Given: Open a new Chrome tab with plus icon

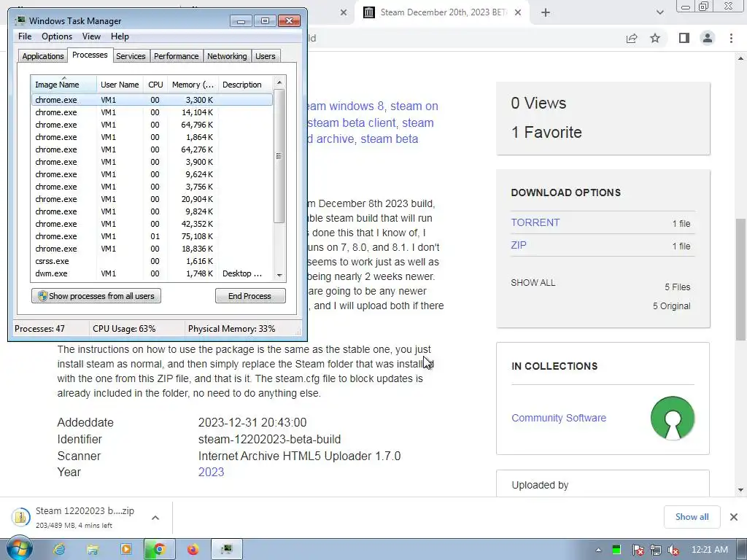Looking at the screenshot, I should [546, 13].
